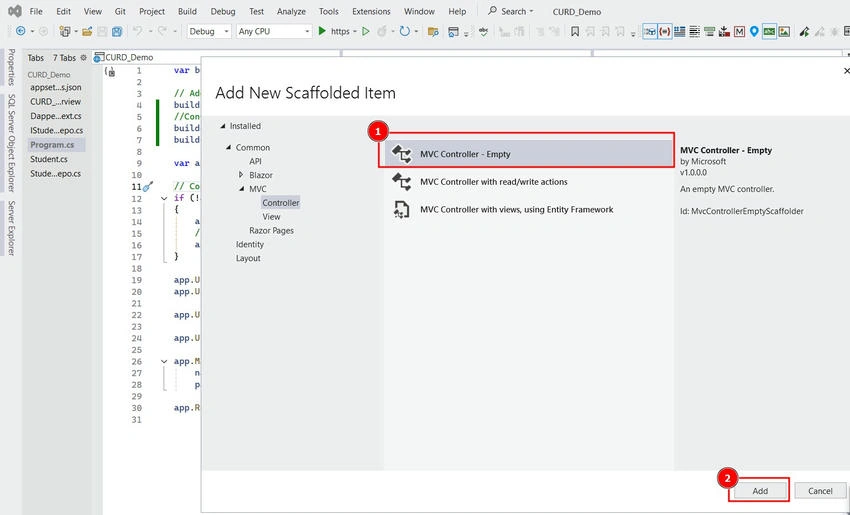Expand the Blazor tree node
Image resolution: width=850 pixels, height=515 pixels.
241,175
